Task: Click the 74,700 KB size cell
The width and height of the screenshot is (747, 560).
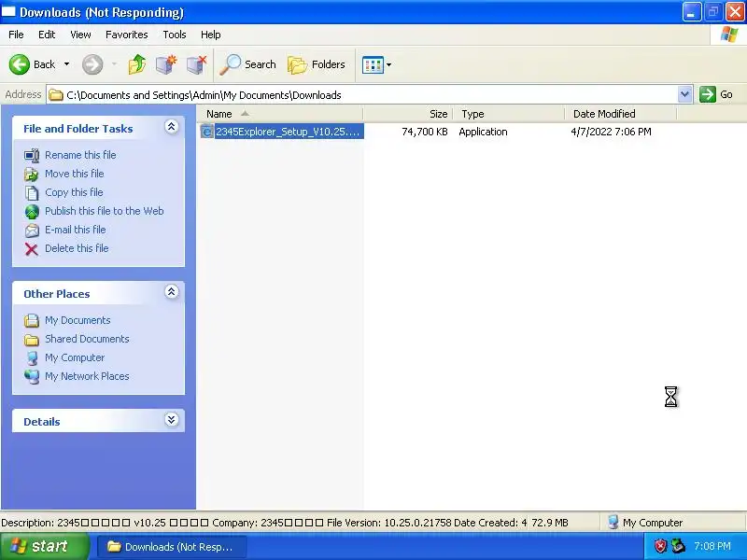Action: 425,132
